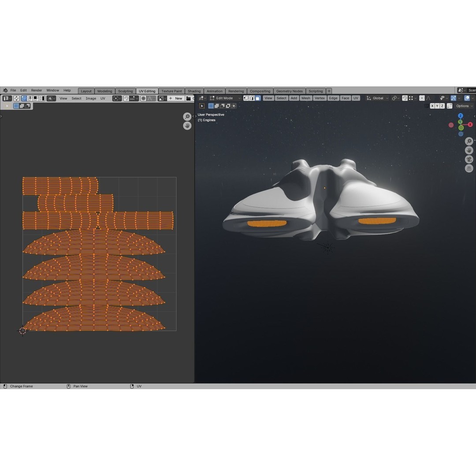Toggle Z mirror axis button

pos(443,106)
